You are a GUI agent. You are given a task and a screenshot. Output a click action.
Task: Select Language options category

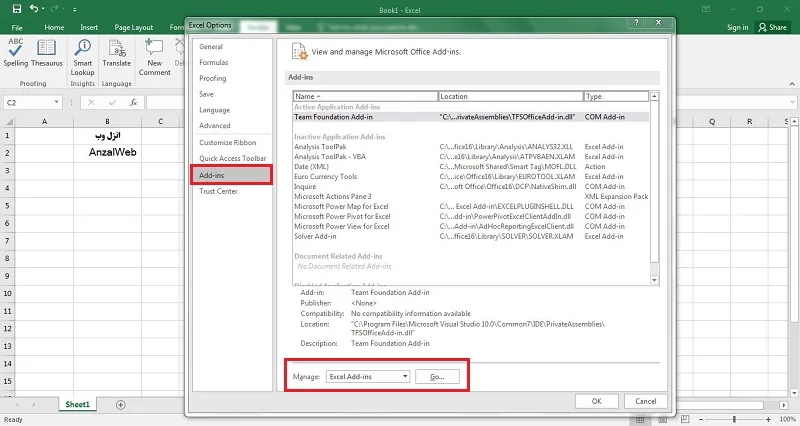coord(231,110)
